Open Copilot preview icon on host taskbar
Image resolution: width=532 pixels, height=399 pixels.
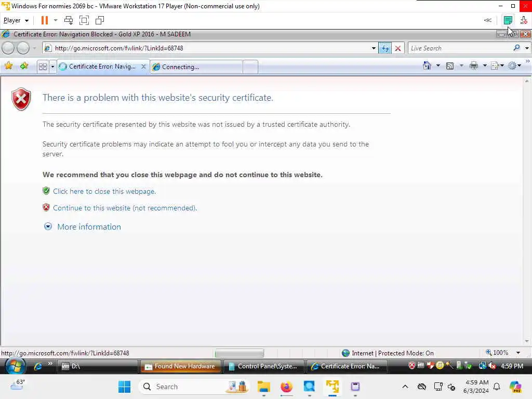tap(515, 387)
